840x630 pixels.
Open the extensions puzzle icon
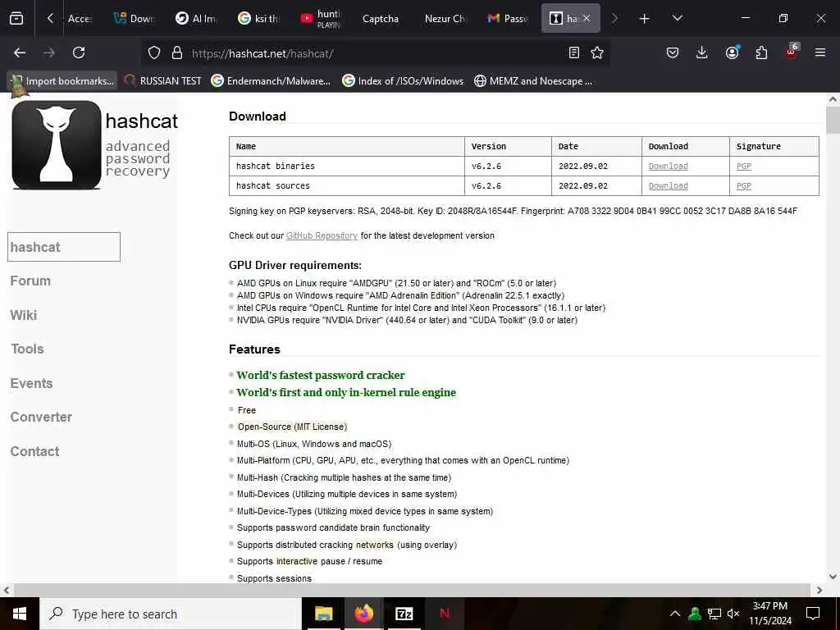(x=761, y=52)
